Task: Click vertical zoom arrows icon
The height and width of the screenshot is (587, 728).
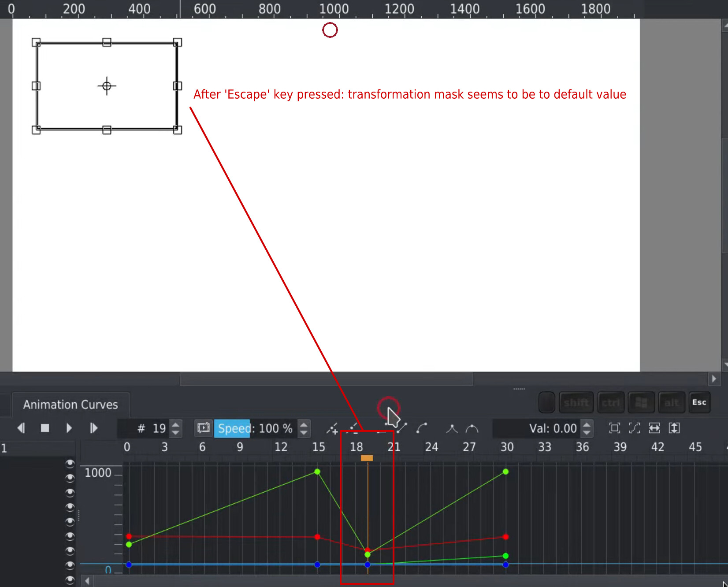Action: click(x=674, y=428)
